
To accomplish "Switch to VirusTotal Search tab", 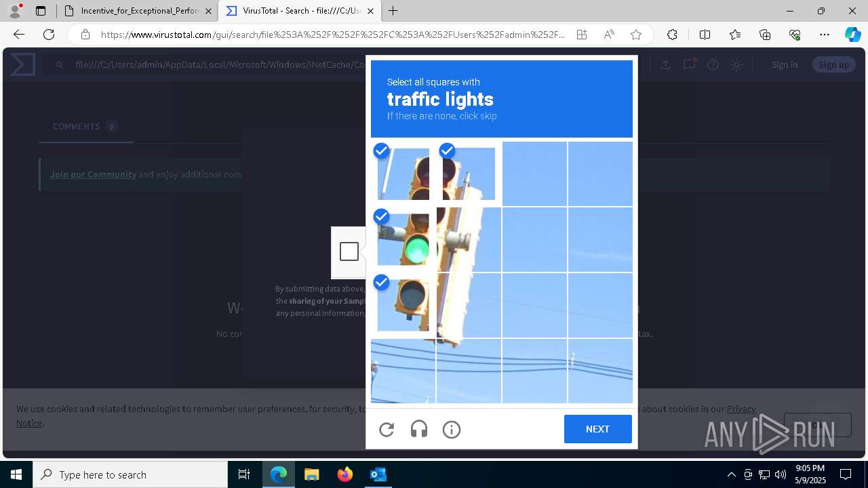I will point(301,11).
